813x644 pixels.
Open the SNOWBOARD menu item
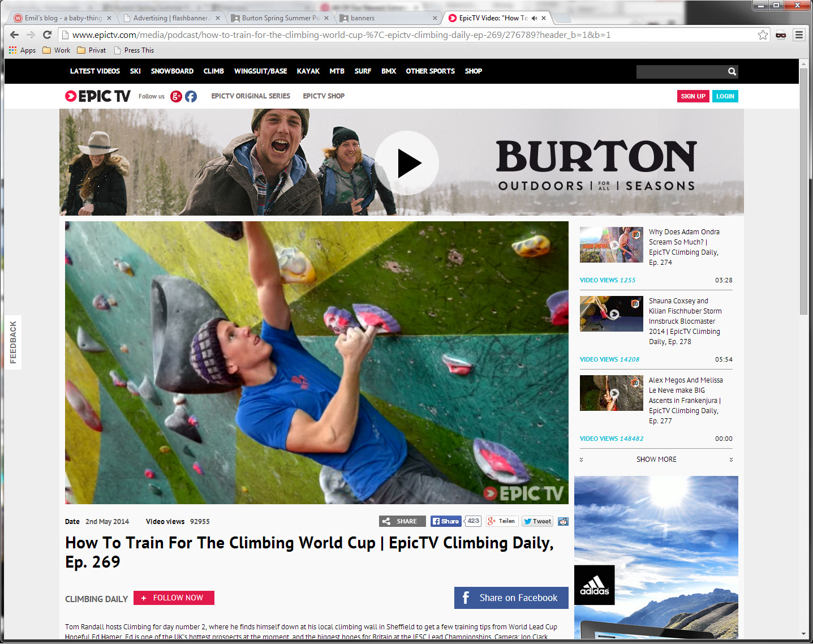click(x=172, y=71)
